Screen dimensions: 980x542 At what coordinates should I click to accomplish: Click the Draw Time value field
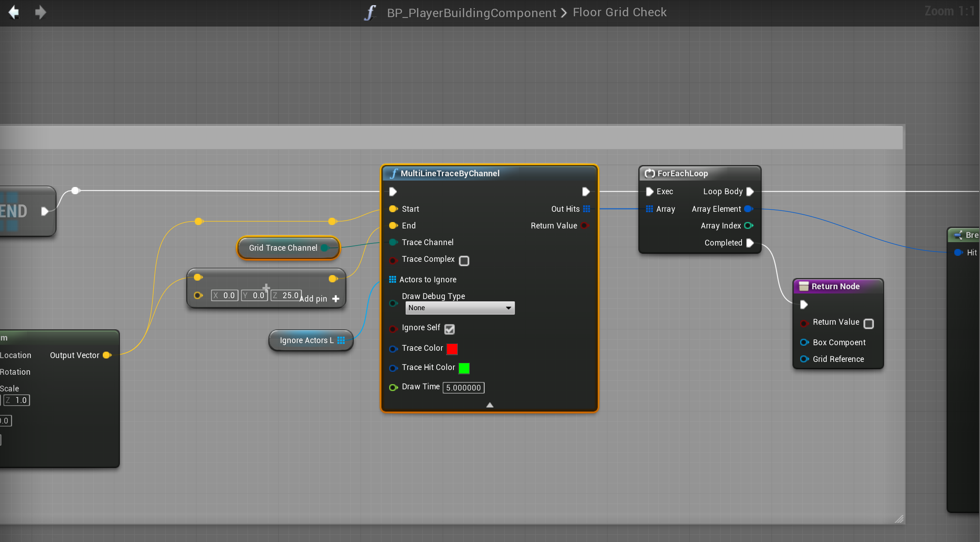coord(463,388)
